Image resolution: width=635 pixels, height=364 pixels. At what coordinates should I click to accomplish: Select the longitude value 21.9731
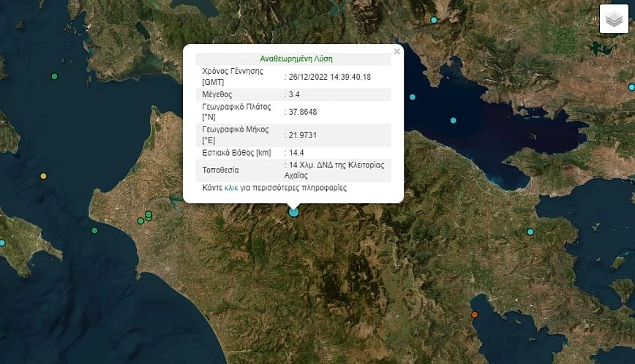click(302, 134)
